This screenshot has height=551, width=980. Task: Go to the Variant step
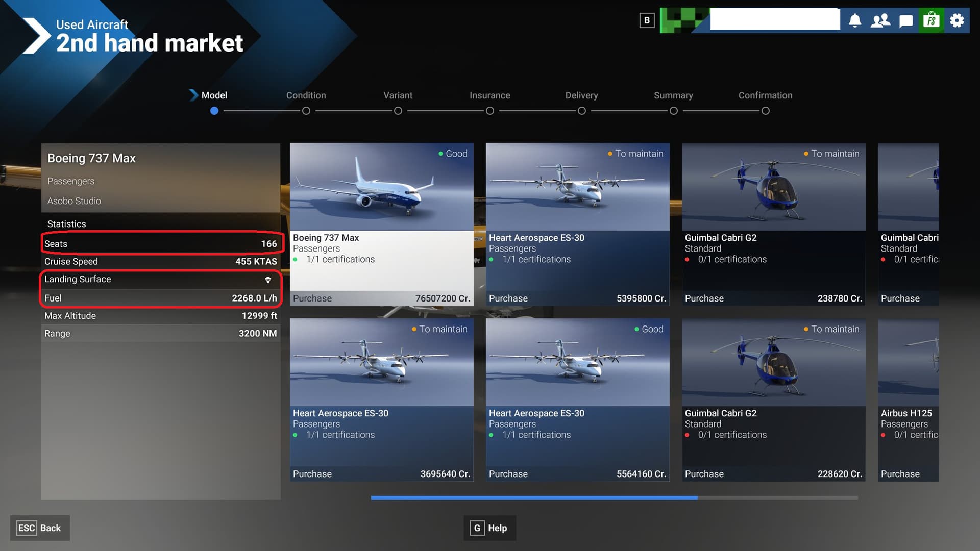pos(398,95)
